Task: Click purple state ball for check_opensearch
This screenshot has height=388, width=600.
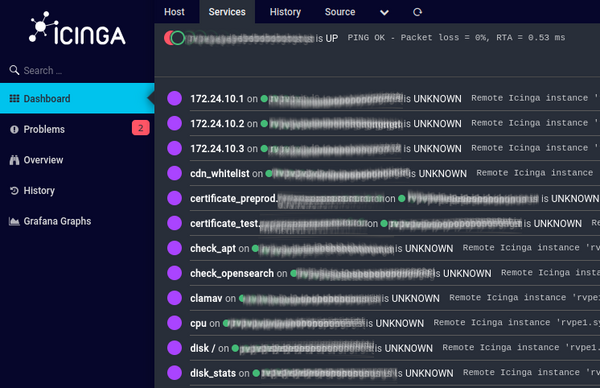Action: click(174, 273)
